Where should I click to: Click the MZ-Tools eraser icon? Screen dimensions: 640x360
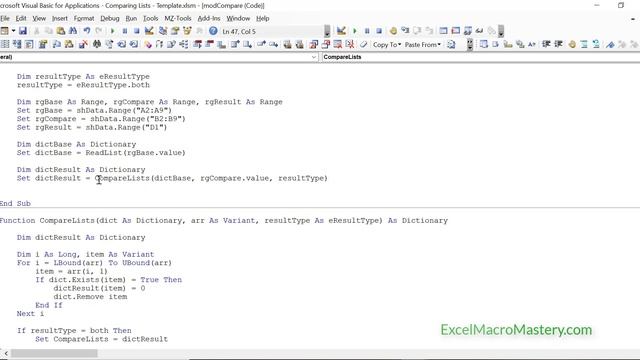[x=363, y=44]
